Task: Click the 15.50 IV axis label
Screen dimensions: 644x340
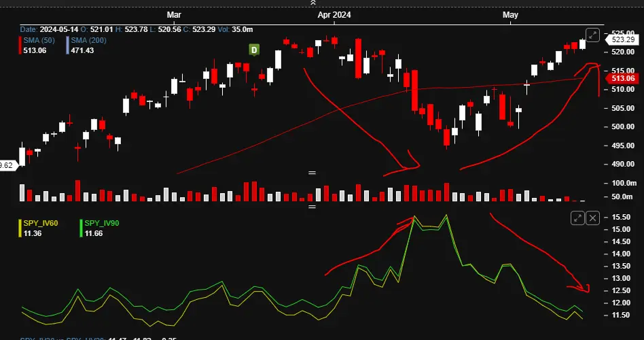Action: click(x=621, y=217)
